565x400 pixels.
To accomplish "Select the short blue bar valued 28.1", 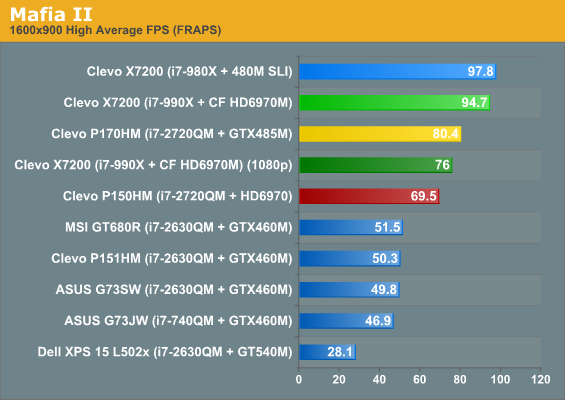I will pyautogui.click(x=327, y=352).
